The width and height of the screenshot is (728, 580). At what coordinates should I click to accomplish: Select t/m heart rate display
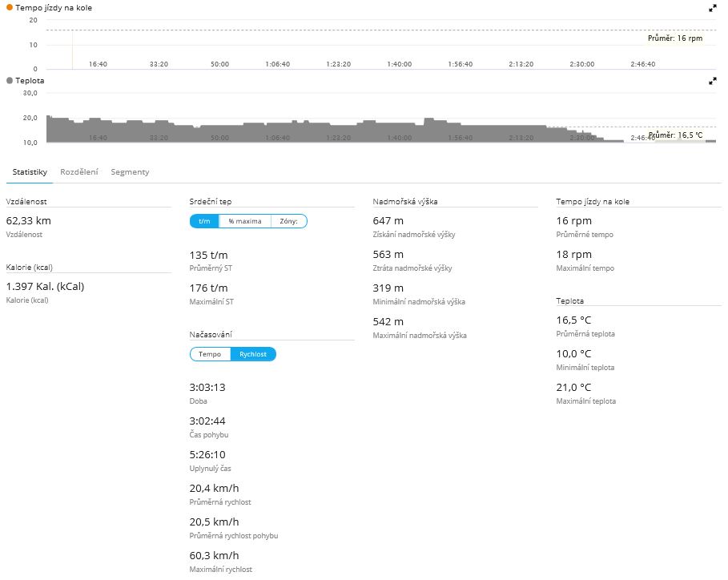point(204,222)
